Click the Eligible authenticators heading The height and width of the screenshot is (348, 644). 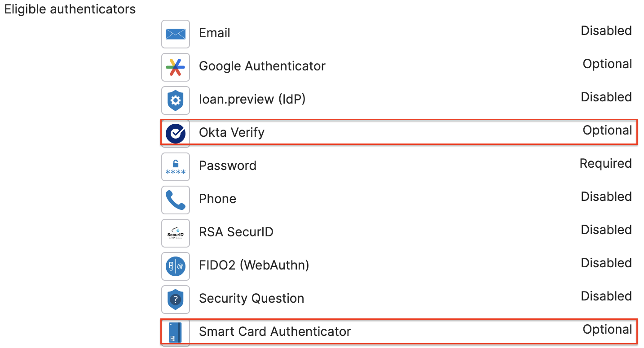[x=70, y=9]
